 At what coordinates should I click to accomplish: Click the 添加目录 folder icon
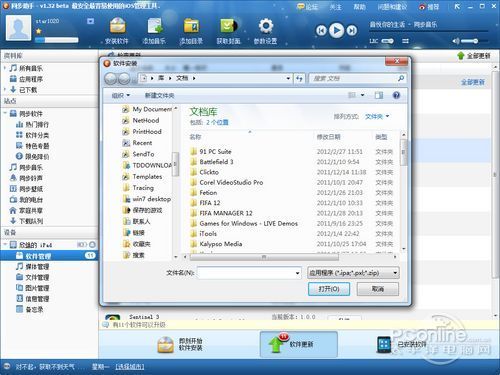click(191, 26)
